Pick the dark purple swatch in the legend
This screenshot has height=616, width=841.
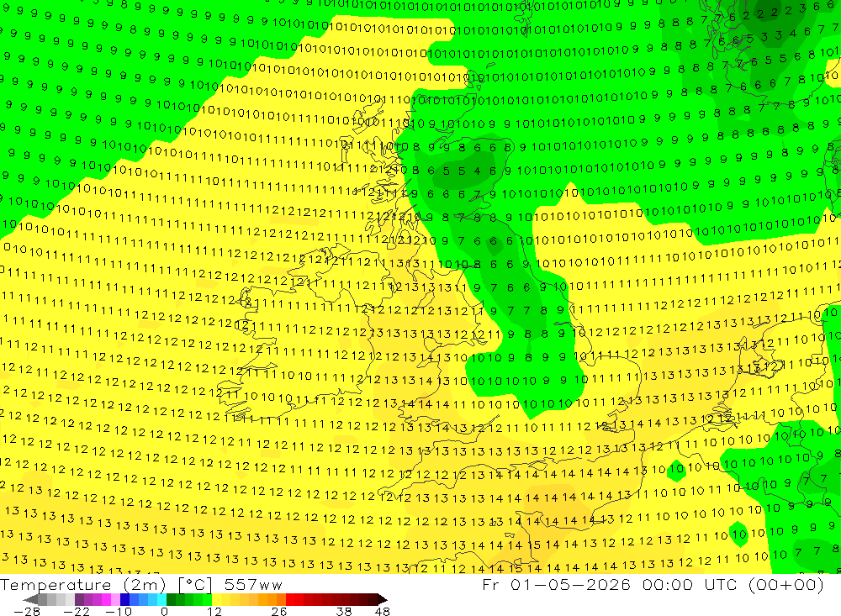79,599
